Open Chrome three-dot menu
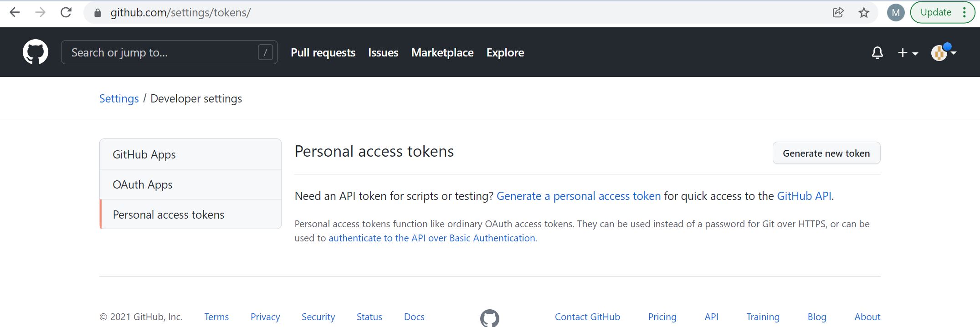Viewport: 980px width, 327px height. pyautogui.click(x=965, y=12)
